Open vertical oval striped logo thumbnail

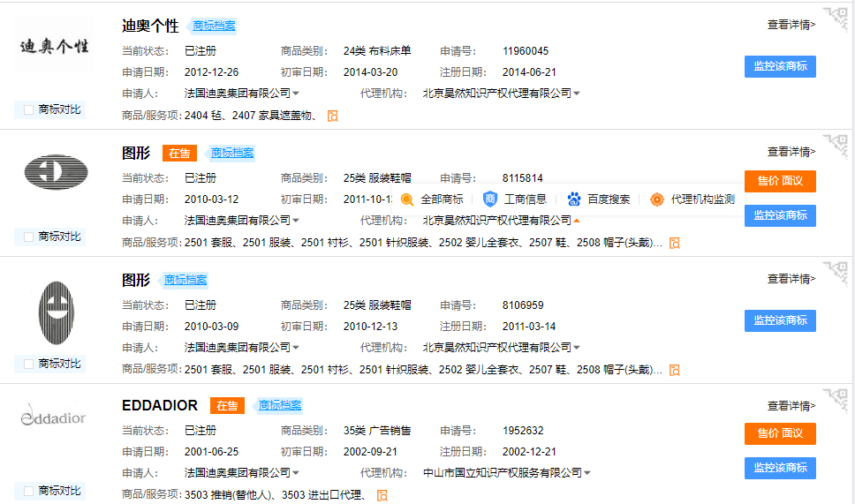click(57, 312)
